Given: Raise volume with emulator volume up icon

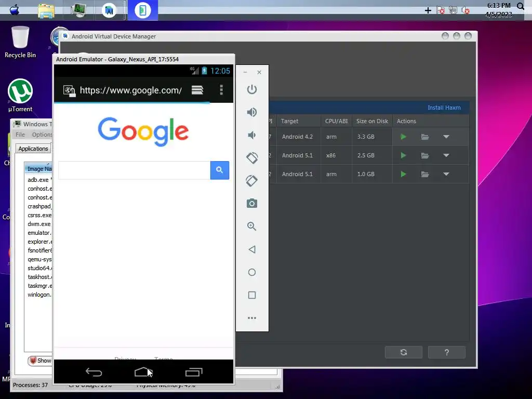Looking at the screenshot, I should pyautogui.click(x=252, y=112).
